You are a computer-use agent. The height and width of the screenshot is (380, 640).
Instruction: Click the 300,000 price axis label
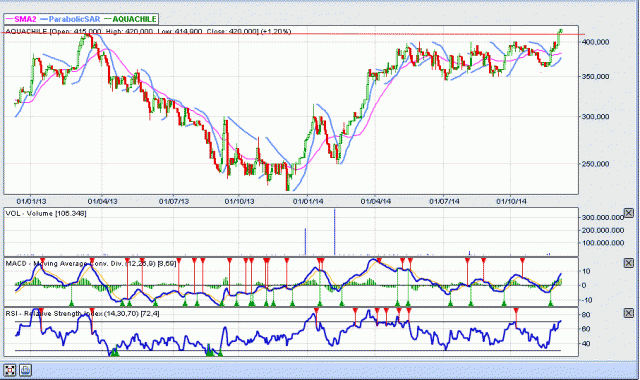click(x=595, y=117)
